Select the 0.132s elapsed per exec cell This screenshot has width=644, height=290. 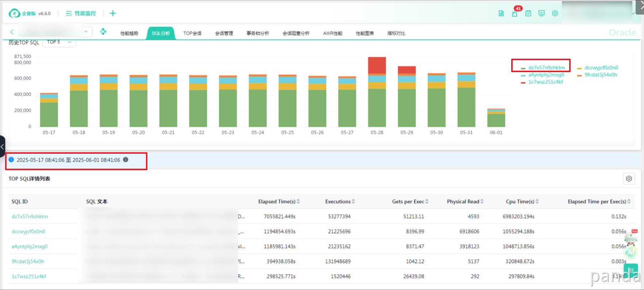[619, 216]
